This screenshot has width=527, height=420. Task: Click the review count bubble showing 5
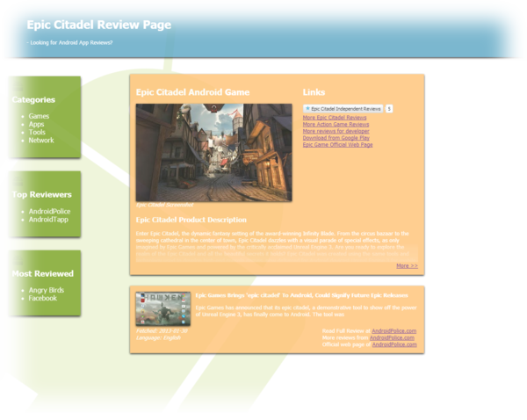389,109
